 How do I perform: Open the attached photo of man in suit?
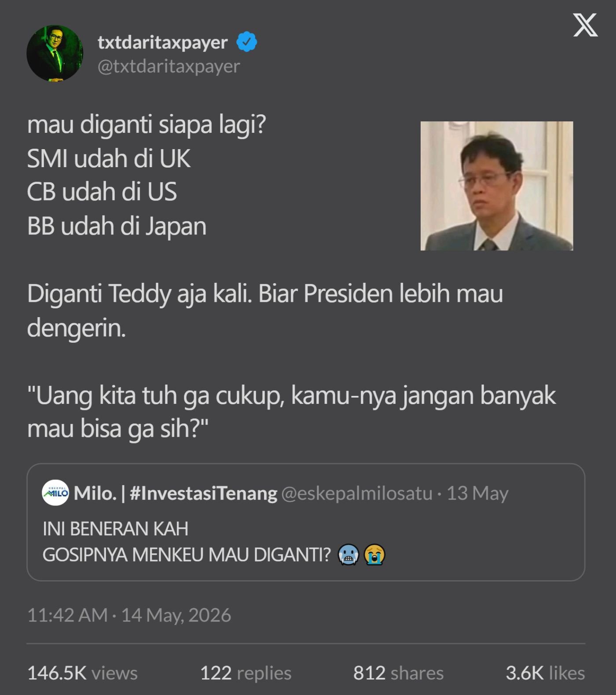497,186
